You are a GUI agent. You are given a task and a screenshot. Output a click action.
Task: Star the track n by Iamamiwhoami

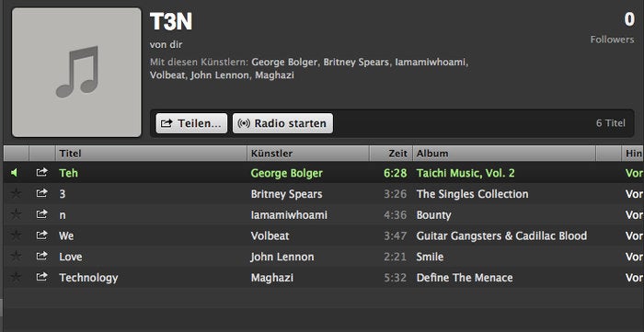coord(16,214)
